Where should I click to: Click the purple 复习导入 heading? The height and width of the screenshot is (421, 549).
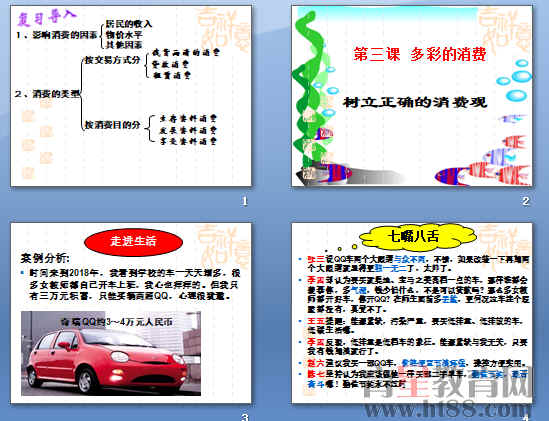point(47,17)
